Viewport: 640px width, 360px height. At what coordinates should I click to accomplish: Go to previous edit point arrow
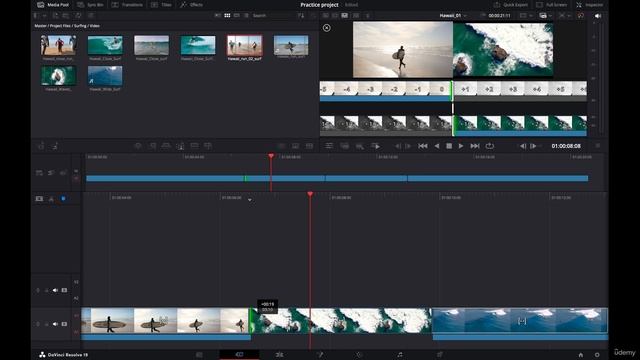(522, 146)
